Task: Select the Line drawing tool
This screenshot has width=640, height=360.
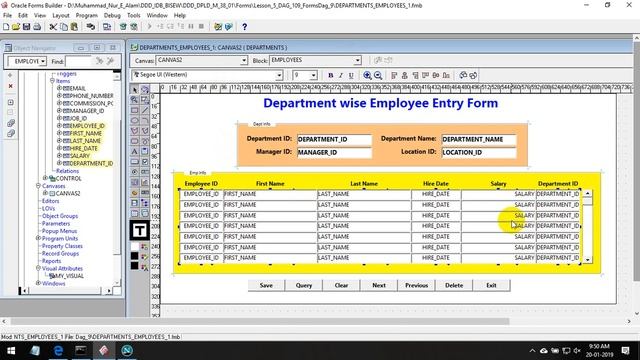Action: click(145, 110)
